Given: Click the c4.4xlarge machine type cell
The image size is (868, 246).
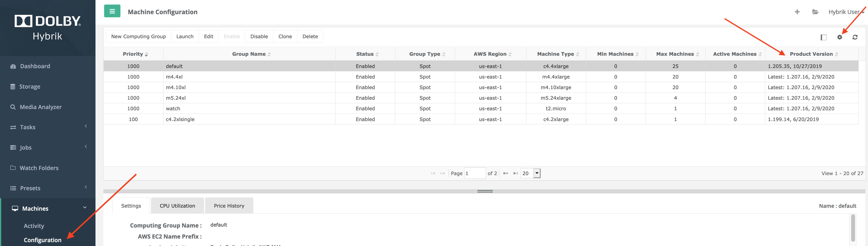Looking at the screenshot, I should 556,67.
